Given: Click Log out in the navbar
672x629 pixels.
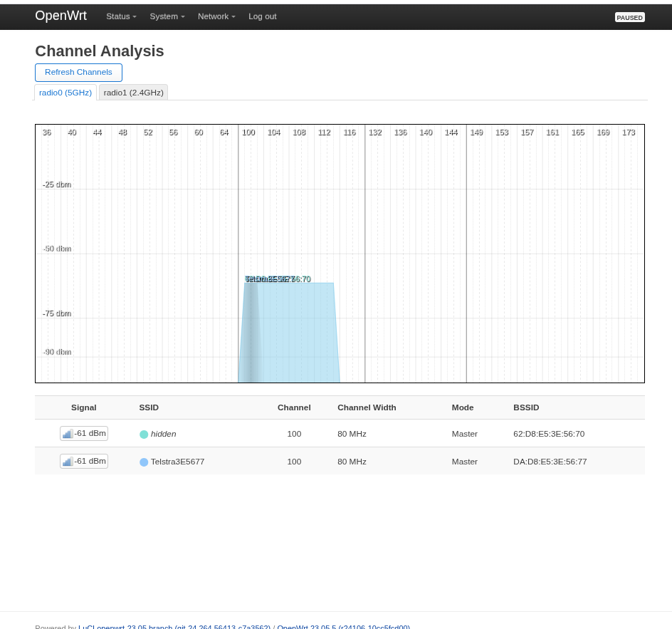Looking at the screenshot, I should pyautogui.click(x=262, y=16).
